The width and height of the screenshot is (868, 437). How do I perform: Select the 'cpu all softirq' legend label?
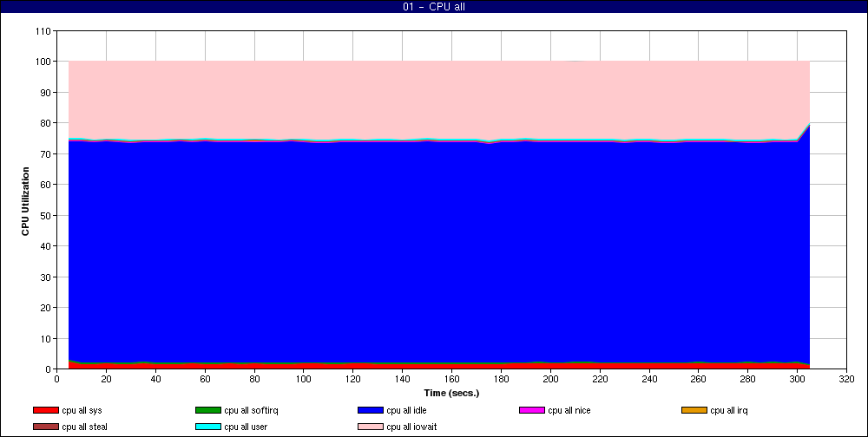click(x=252, y=410)
